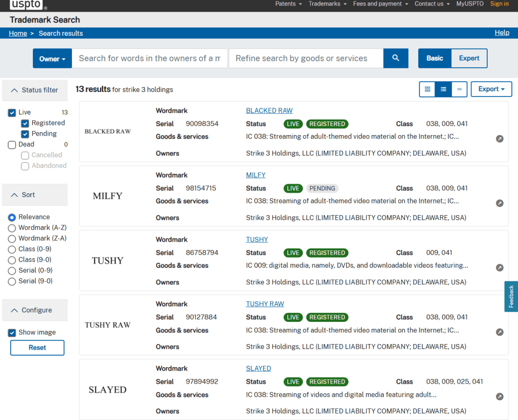The width and height of the screenshot is (518, 420).
Task: Open SLAYED record via arrow icon
Action: pos(499,397)
